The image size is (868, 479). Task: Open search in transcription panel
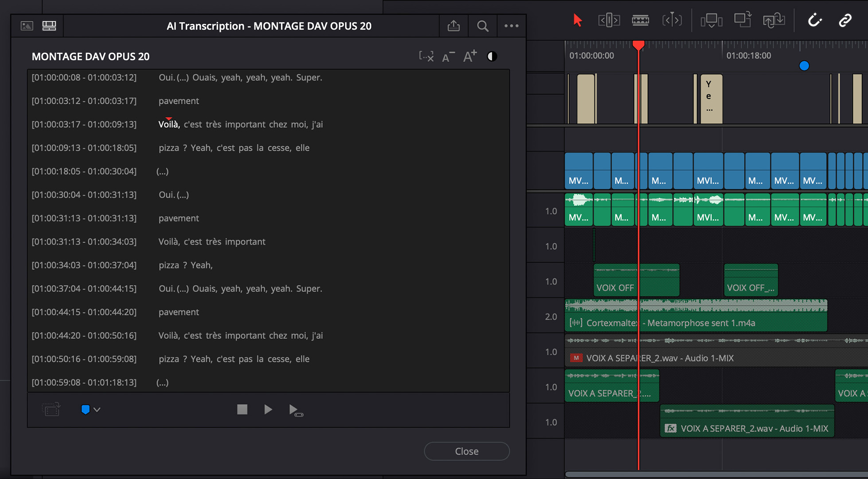tap(482, 26)
